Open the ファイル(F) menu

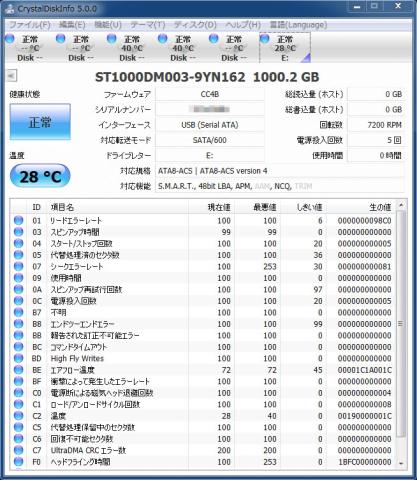[x=29, y=25]
